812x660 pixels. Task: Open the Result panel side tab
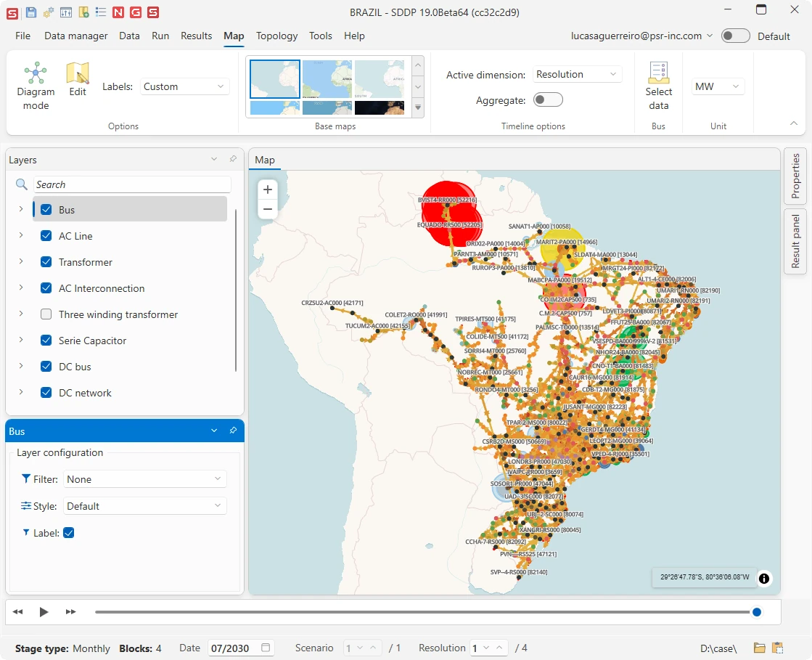[795, 241]
